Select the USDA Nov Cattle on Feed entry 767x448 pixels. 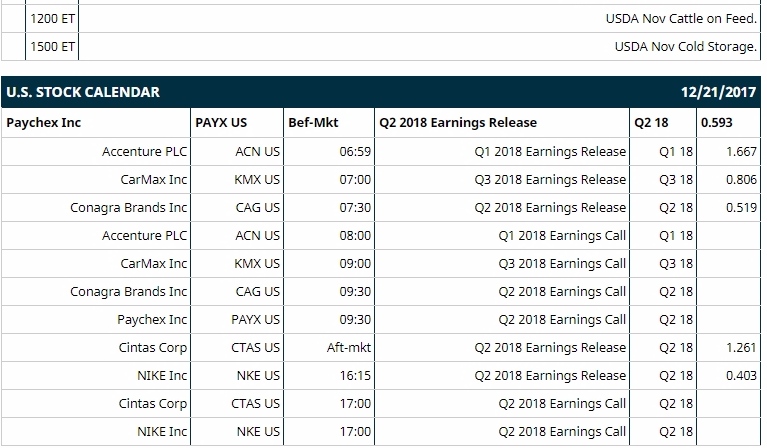681,19
